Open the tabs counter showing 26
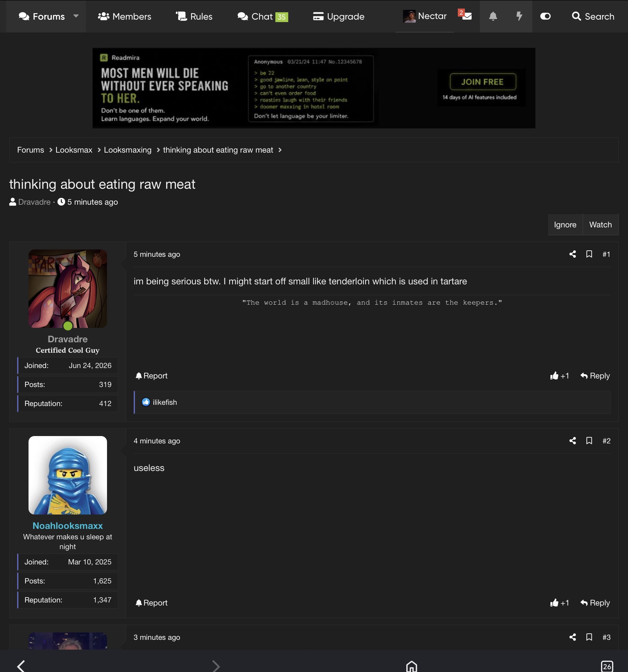Viewport: 628px width, 672px height. 607,666
